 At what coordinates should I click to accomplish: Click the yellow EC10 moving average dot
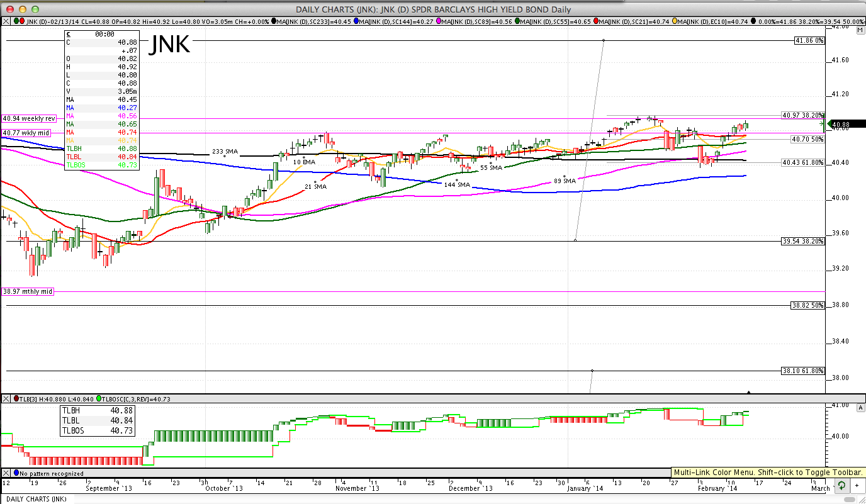tap(674, 21)
